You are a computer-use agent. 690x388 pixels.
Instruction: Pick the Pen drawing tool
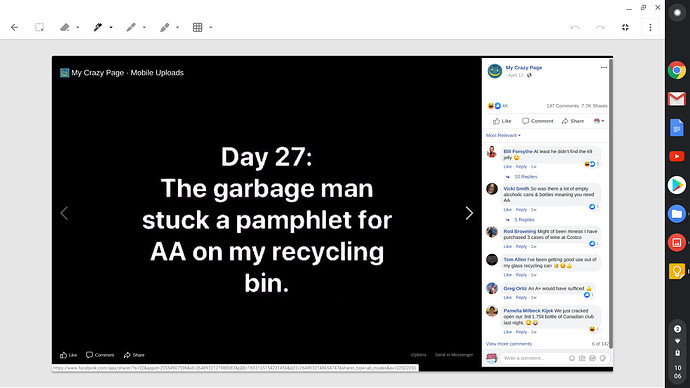[98, 27]
